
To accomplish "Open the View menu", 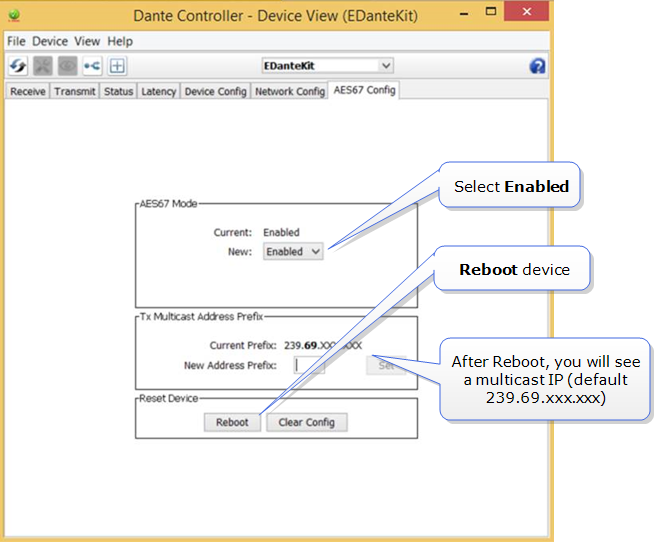I will pyautogui.click(x=87, y=42).
